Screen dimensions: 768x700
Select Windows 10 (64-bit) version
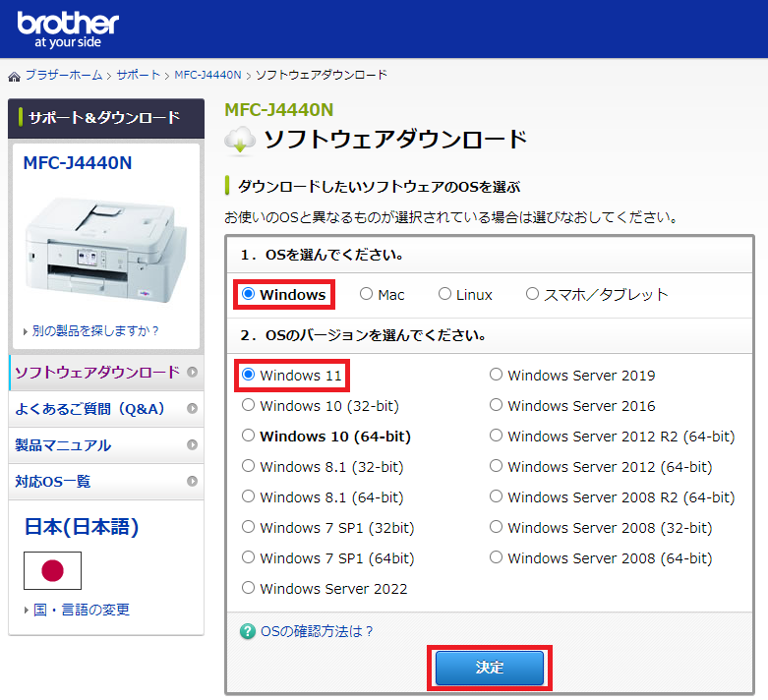coord(249,436)
